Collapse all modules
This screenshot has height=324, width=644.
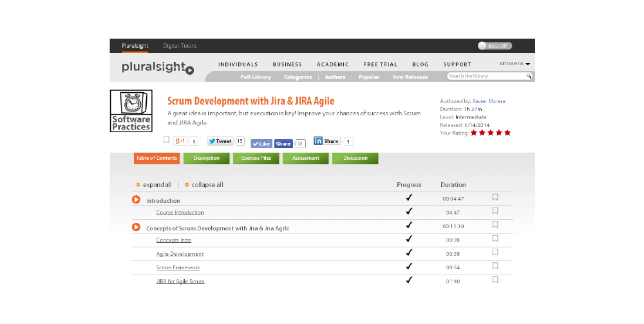[207, 185]
